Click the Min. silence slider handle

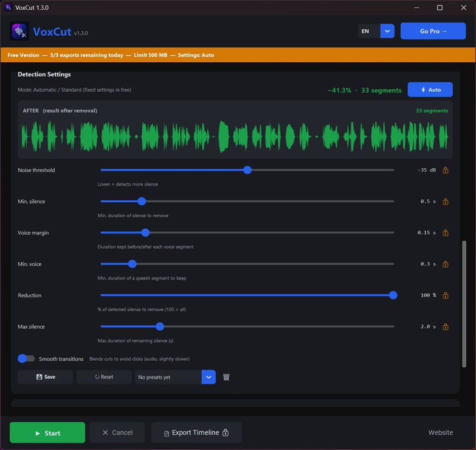tap(142, 201)
